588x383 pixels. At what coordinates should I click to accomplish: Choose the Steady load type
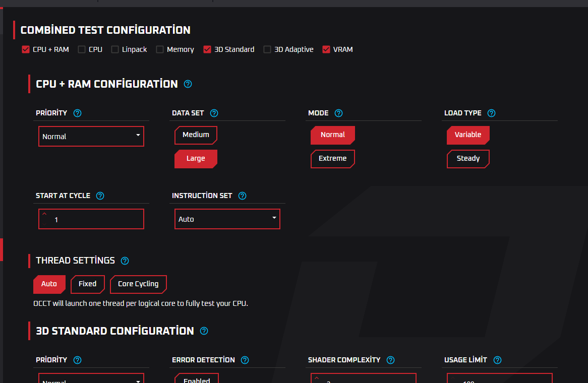(x=468, y=159)
